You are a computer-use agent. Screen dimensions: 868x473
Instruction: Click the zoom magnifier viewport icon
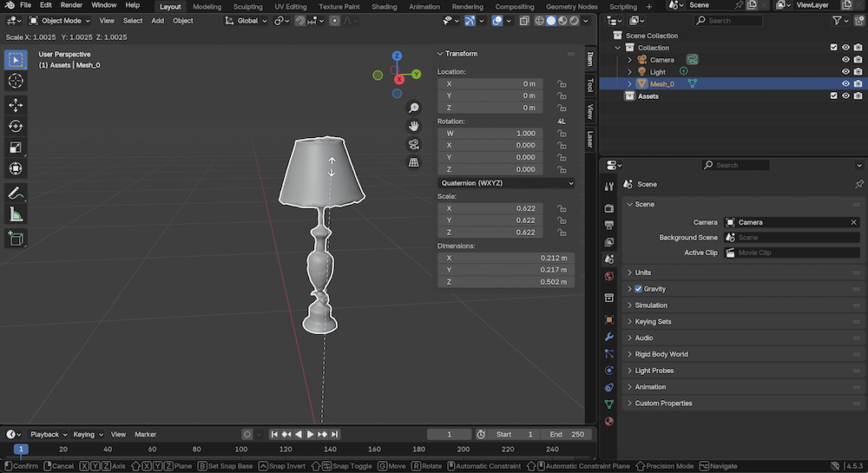tap(414, 108)
